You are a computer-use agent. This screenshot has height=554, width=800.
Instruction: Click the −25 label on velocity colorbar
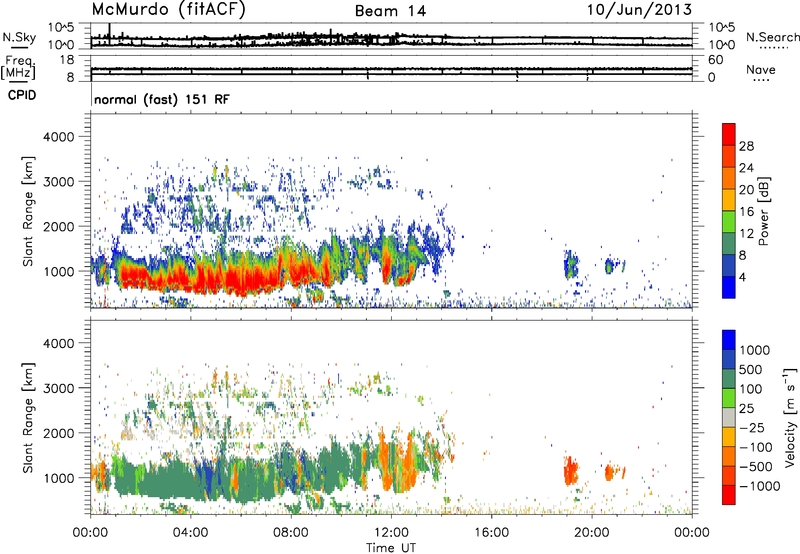click(752, 428)
